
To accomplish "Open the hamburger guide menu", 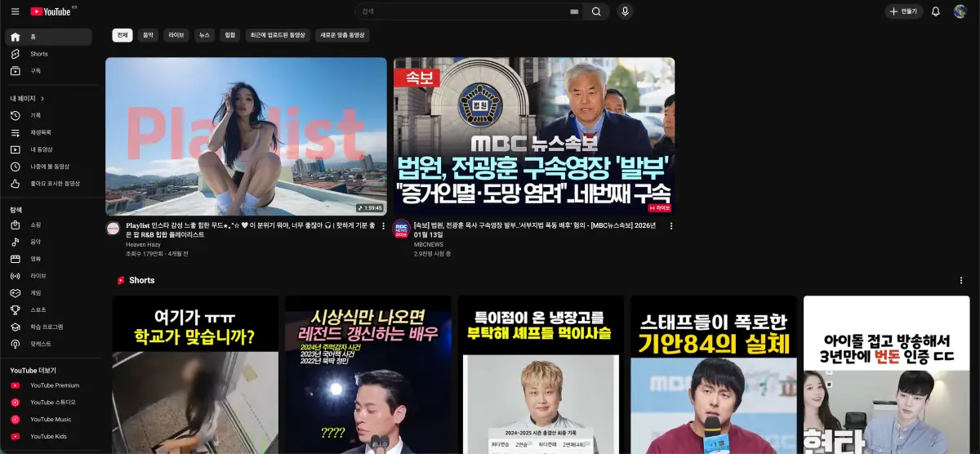I will pos(15,11).
